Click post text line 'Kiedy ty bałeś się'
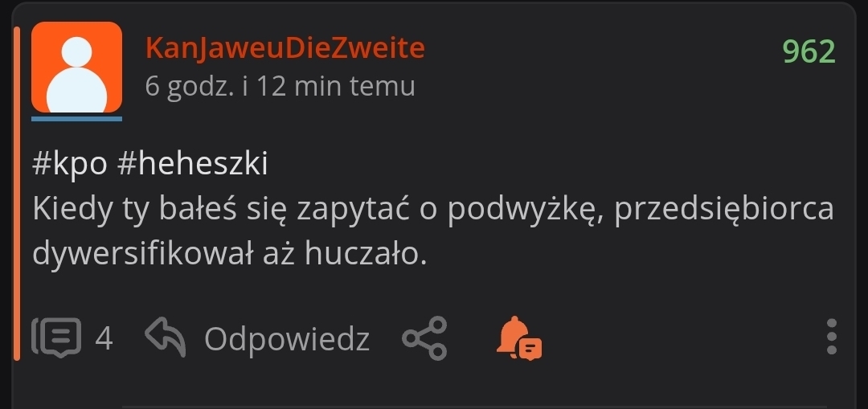This screenshot has height=409, width=868. tap(160, 210)
